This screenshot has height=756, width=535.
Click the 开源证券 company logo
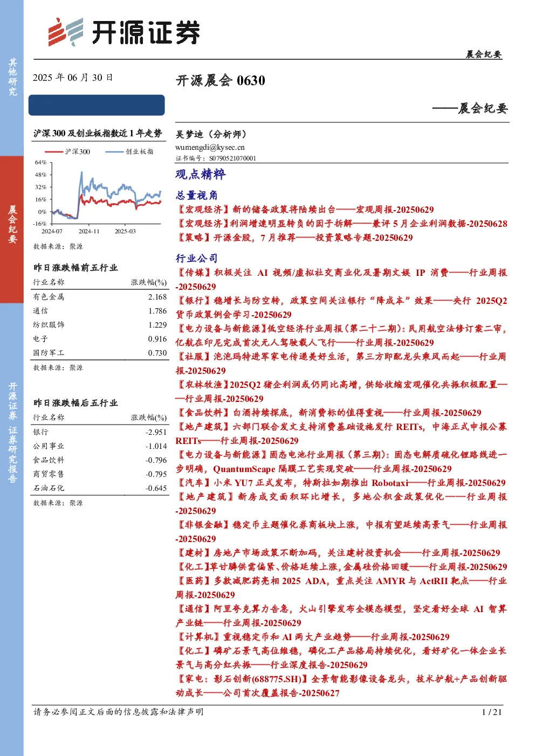tap(124, 32)
